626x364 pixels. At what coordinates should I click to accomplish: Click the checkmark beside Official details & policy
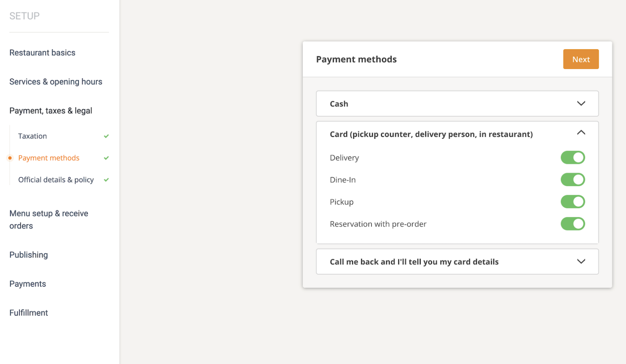click(106, 180)
